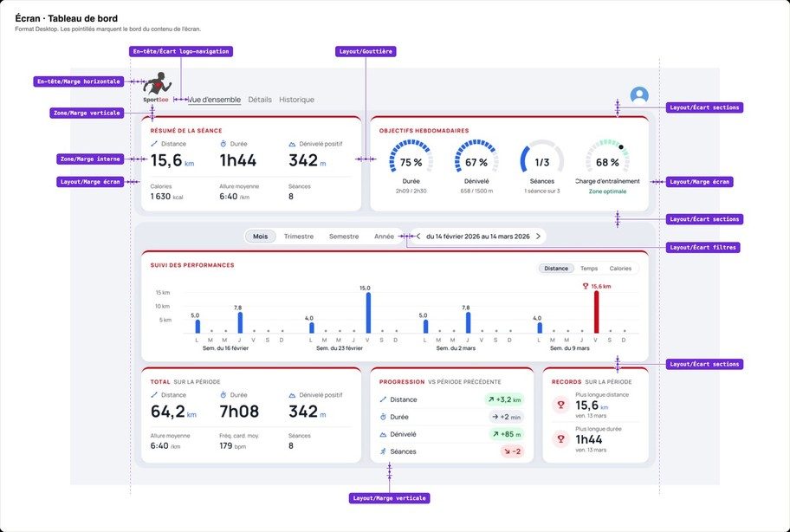Show Calories in the performance chart
The height and width of the screenshot is (532, 790).
(x=620, y=269)
